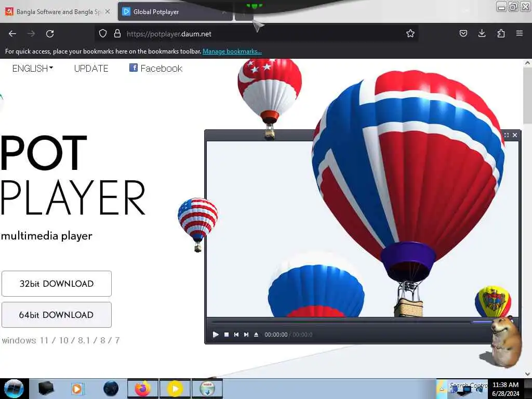Click the forward navigation arrow
532x399 pixels.
coord(31,34)
